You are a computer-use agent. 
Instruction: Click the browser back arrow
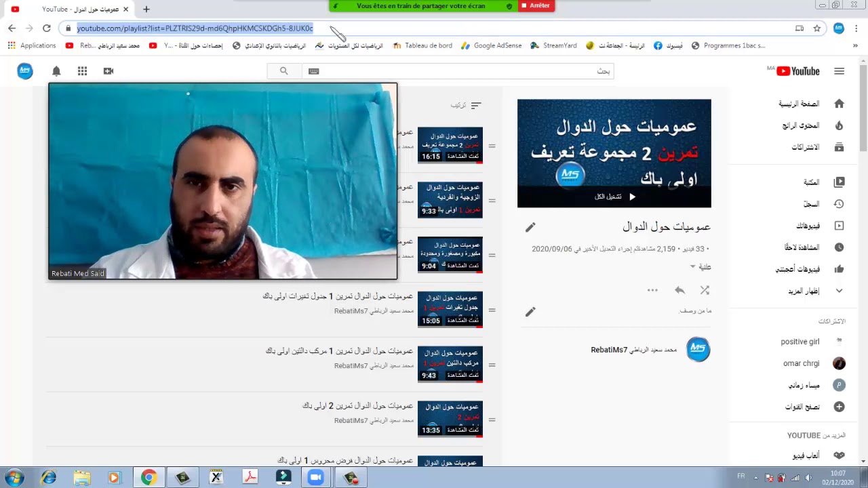point(12,28)
